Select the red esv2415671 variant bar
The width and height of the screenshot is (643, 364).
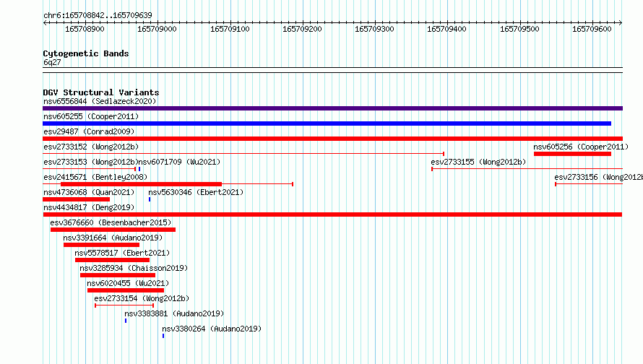[141, 184]
